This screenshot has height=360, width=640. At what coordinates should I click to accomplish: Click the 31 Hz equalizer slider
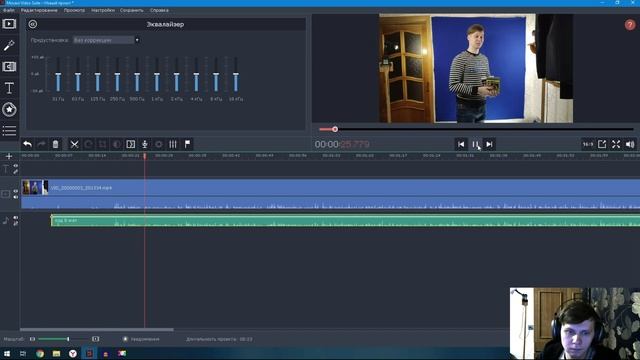point(58,75)
